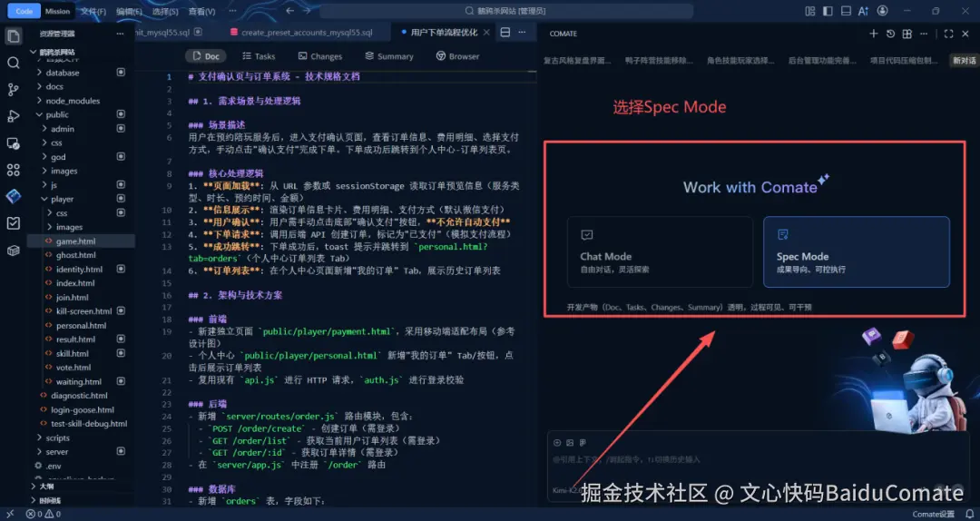Click customize layout icon in title bar
Image resolution: width=980 pixels, height=521 pixels.
pos(810,11)
